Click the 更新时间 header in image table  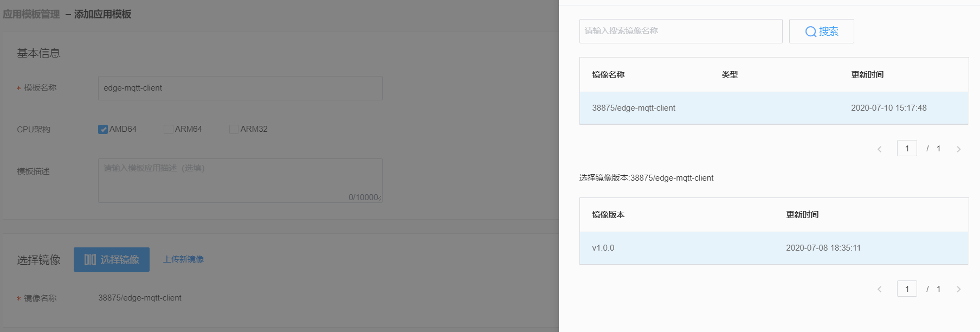[x=867, y=75]
